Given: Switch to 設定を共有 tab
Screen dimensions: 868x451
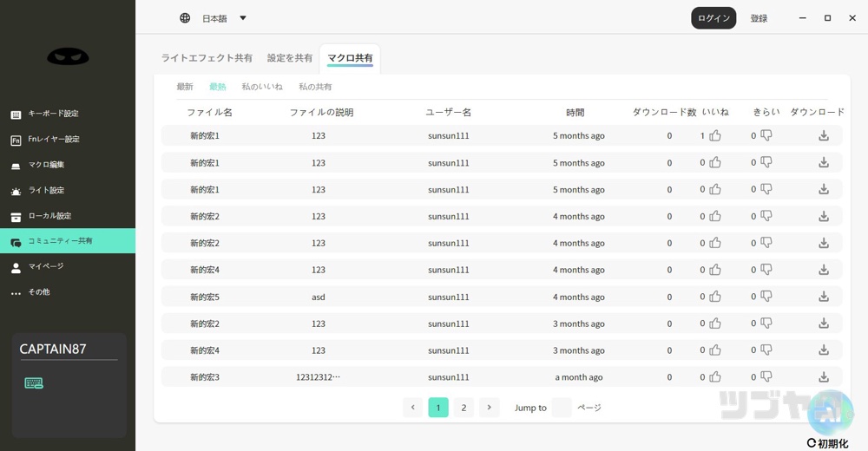Looking at the screenshot, I should 290,58.
